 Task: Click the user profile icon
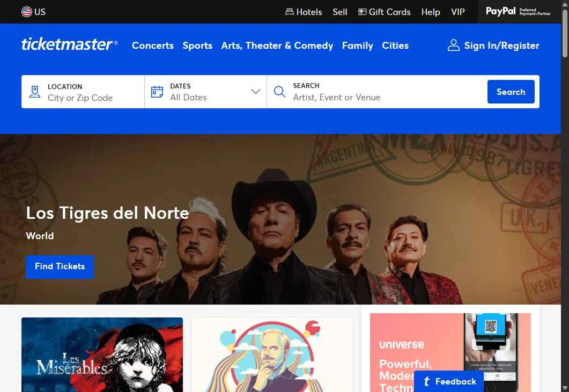(453, 46)
